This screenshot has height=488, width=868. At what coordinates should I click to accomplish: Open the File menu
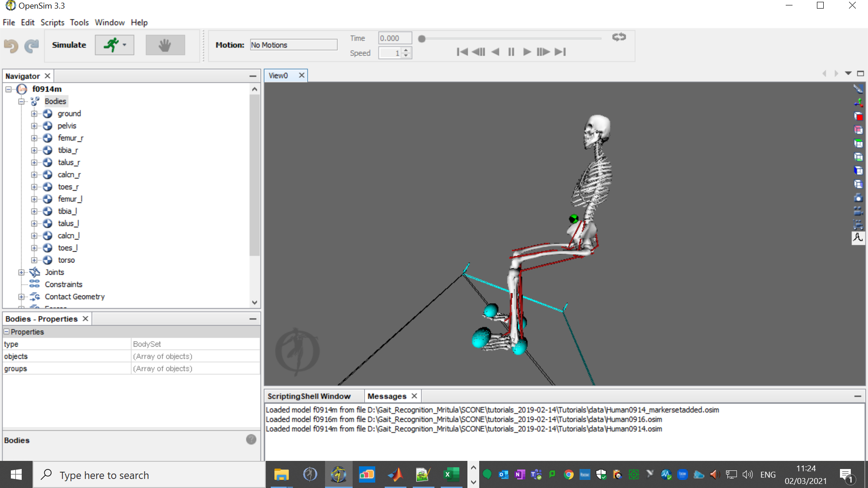[9, 22]
